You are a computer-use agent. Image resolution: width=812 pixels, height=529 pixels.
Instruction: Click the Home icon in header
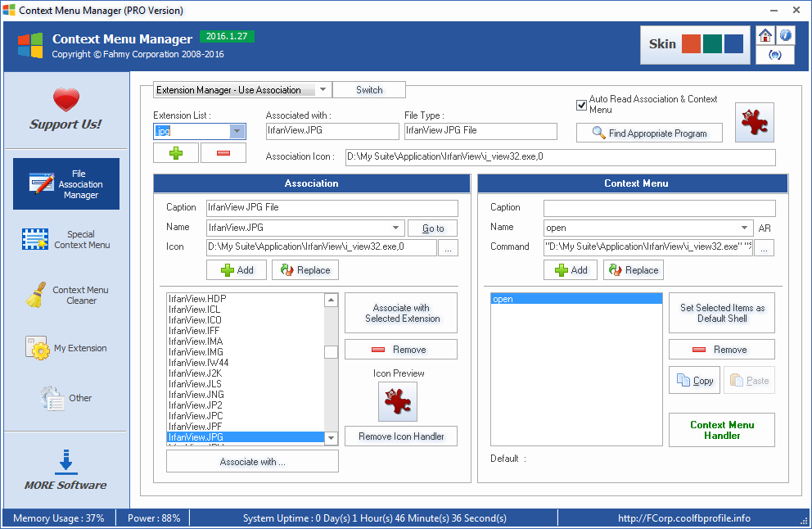pyautogui.click(x=765, y=36)
